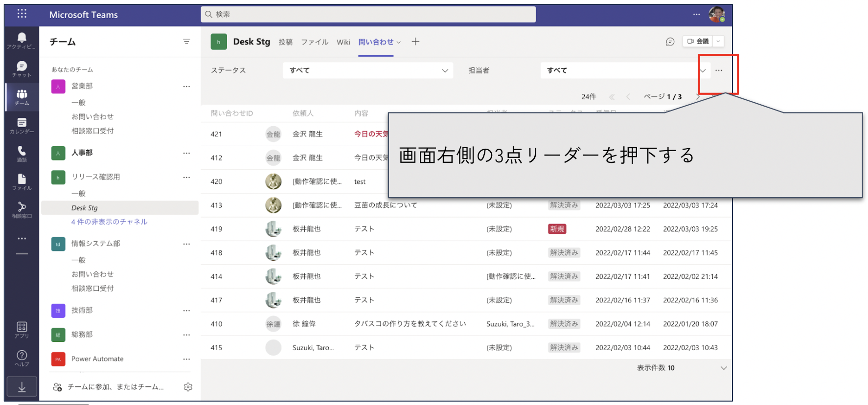Open more options for 営業部 team
Viewport: 868px width, 405px height.
(x=186, y=86)
